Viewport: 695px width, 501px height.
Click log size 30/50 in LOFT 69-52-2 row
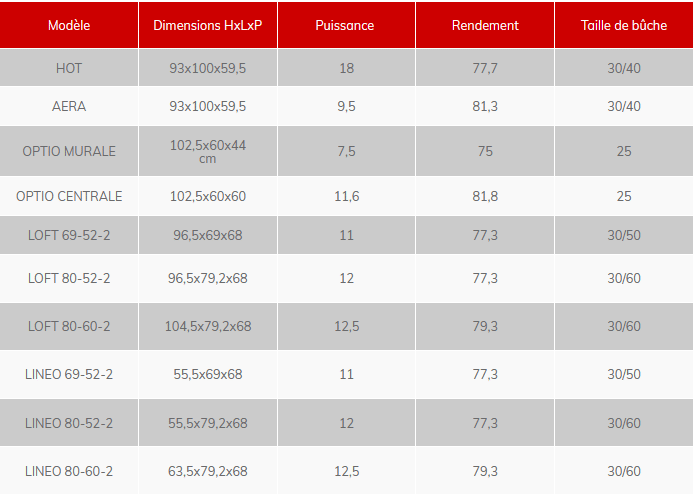coord(624,235)
